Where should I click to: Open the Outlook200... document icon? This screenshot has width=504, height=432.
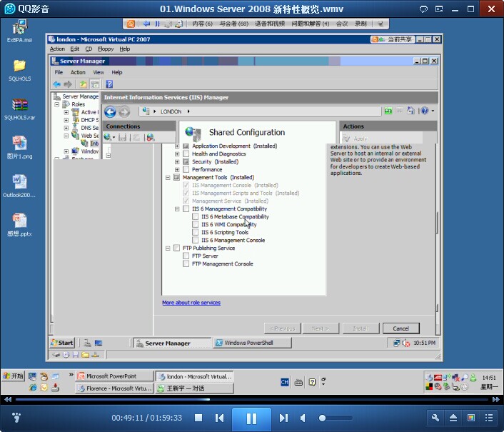[19, 186]
